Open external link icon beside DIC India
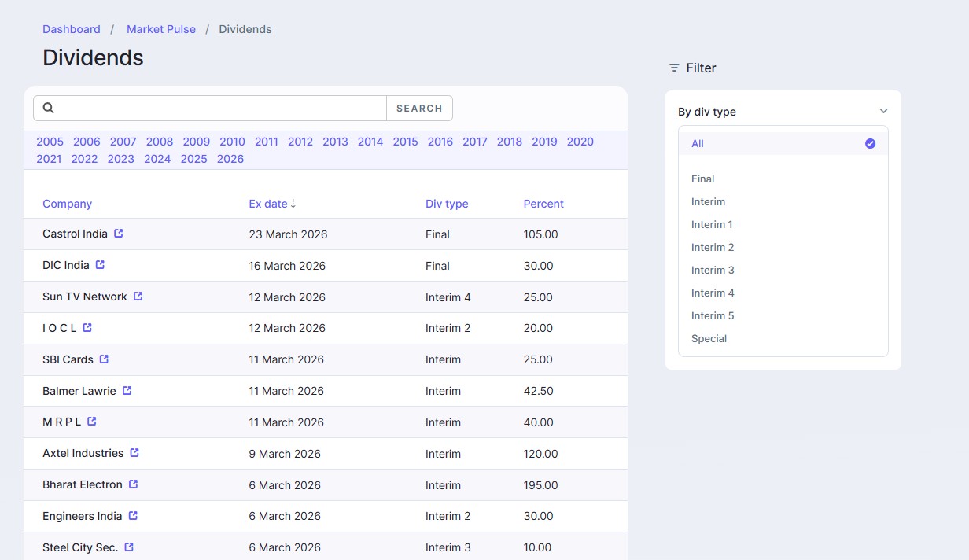 tap(100, 265)
